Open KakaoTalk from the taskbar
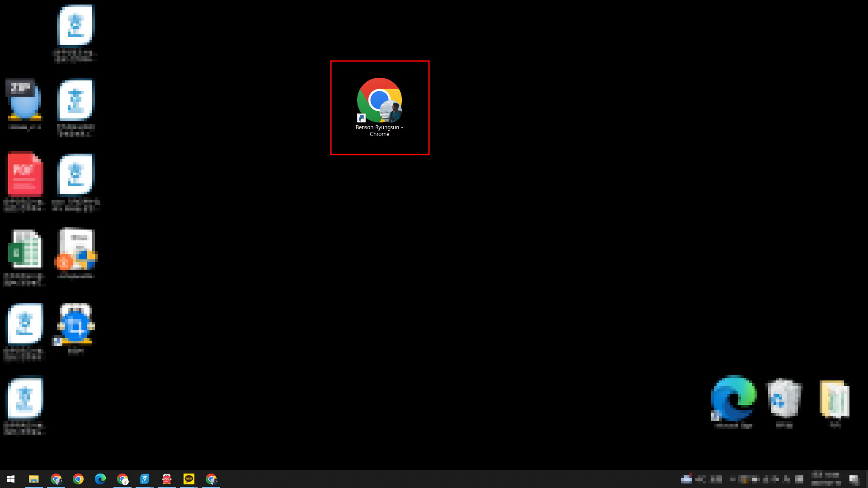Screen dimensions: 868x488 189,479
